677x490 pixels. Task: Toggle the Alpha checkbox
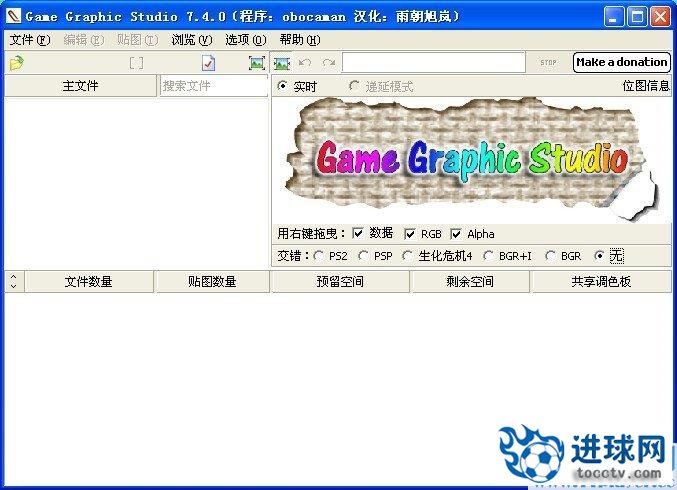coord(456,234)
